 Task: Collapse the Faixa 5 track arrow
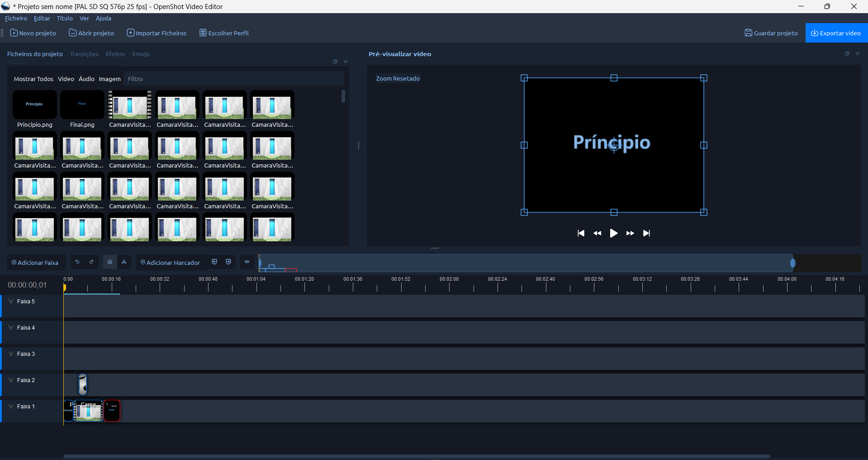[x=11, y=302]
